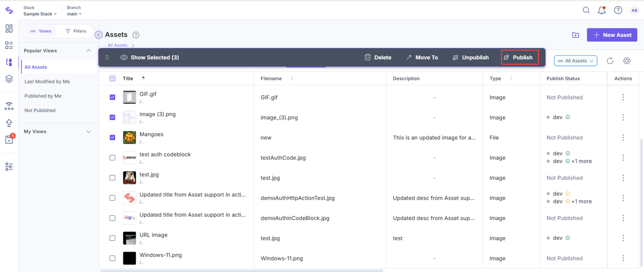Open actions menu for URL image row
Screen dimensions: 644x272
click(x=623, y=238)
